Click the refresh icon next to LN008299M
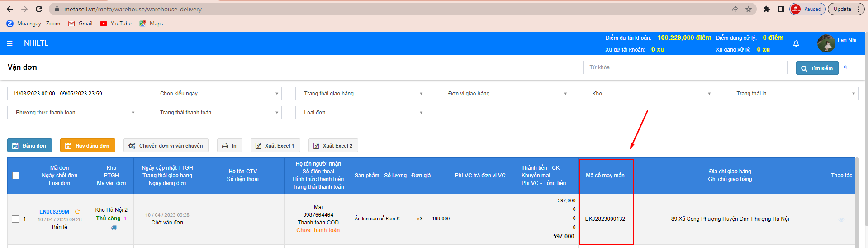Viewport: 868px width, 248px height. [x=77, y=212]
